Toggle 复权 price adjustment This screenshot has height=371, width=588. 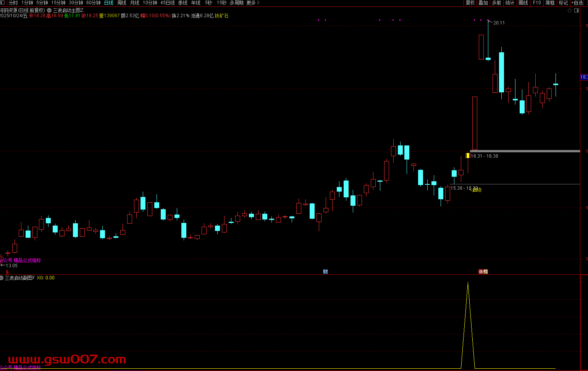(470, 3)
